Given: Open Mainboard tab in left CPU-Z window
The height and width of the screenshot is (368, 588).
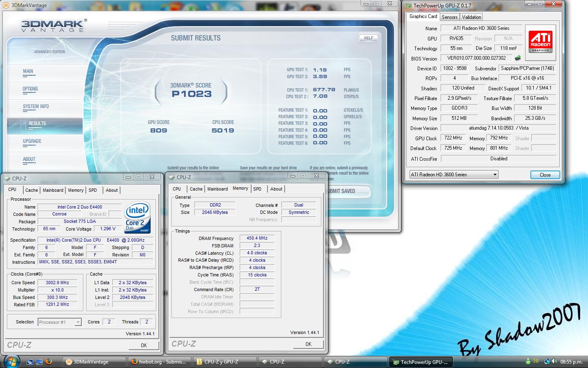Looking at the screenshot, I should click(x=53, y=190).
